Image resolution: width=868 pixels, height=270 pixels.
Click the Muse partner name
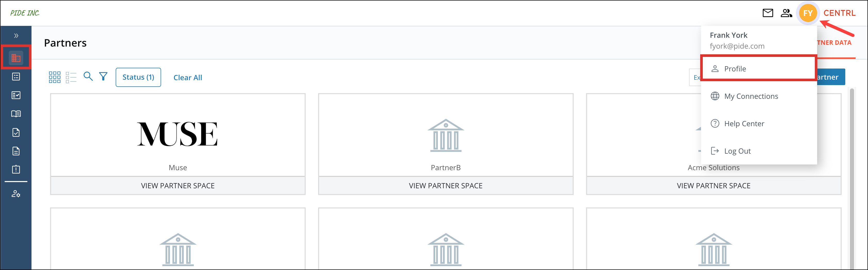(178, 168)
